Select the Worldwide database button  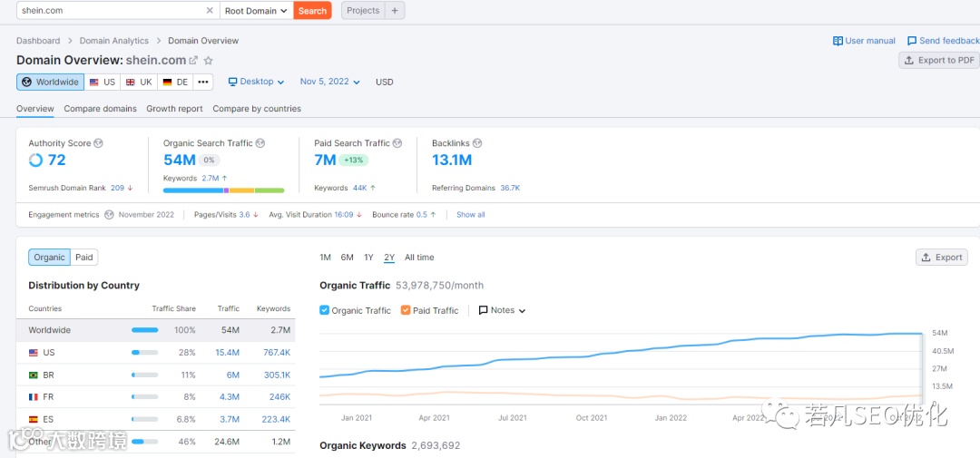50,82
